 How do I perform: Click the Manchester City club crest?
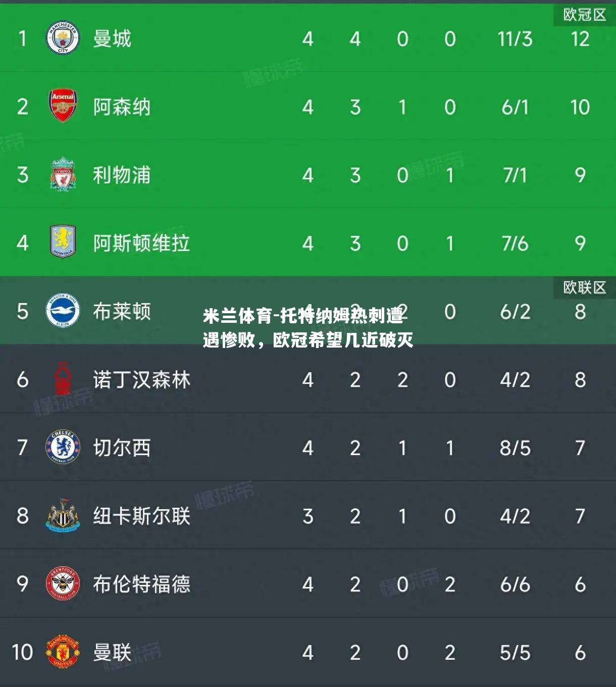point(63,38)
